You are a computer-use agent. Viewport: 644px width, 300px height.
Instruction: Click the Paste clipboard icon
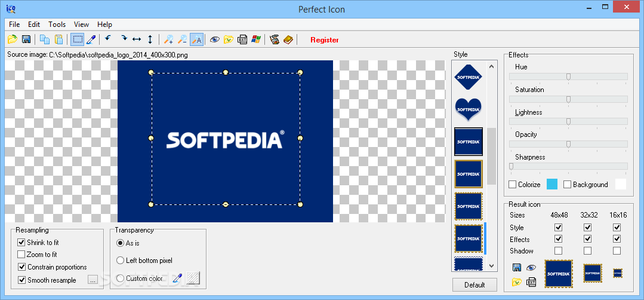click(58, 39)
